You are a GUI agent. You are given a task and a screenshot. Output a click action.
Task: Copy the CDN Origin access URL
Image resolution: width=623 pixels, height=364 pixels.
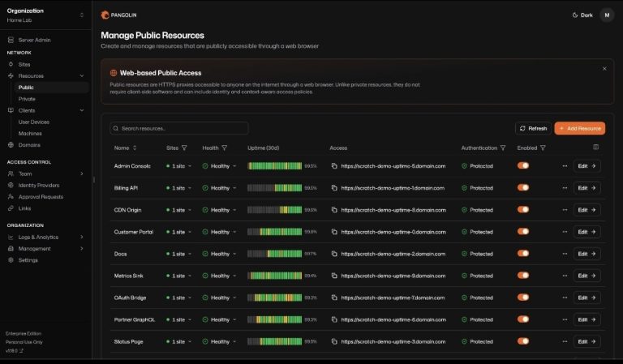tap(334, 210)
